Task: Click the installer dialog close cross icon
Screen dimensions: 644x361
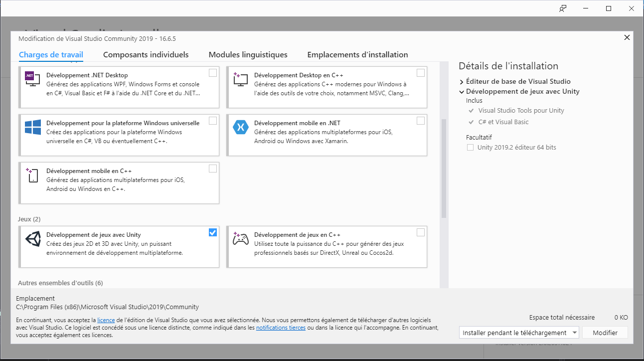Action: tap(627, 37)
